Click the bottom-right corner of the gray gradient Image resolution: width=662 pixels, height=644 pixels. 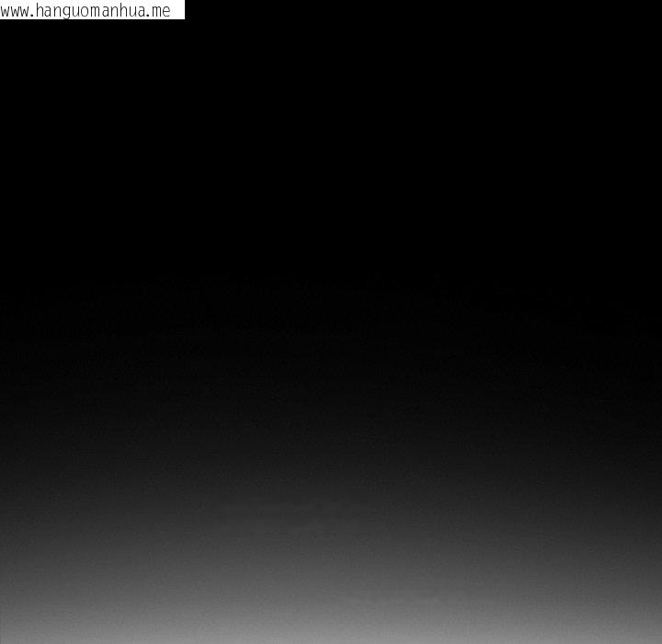pyautogui.click(x=655, y=637)
